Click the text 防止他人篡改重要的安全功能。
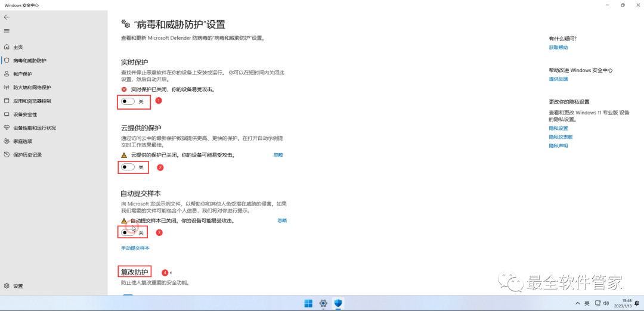The height and width of the screenshot is (311, 644). pyautogui.click(x=154, y=283)
